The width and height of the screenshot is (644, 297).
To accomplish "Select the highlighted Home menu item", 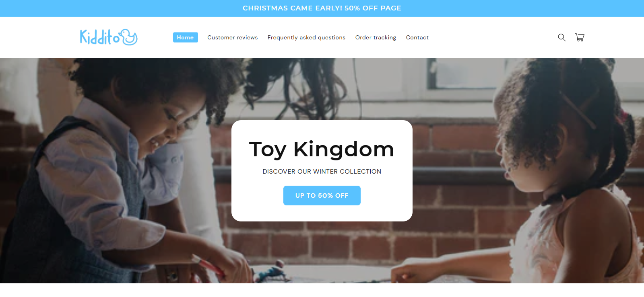I will pos(185,37).
